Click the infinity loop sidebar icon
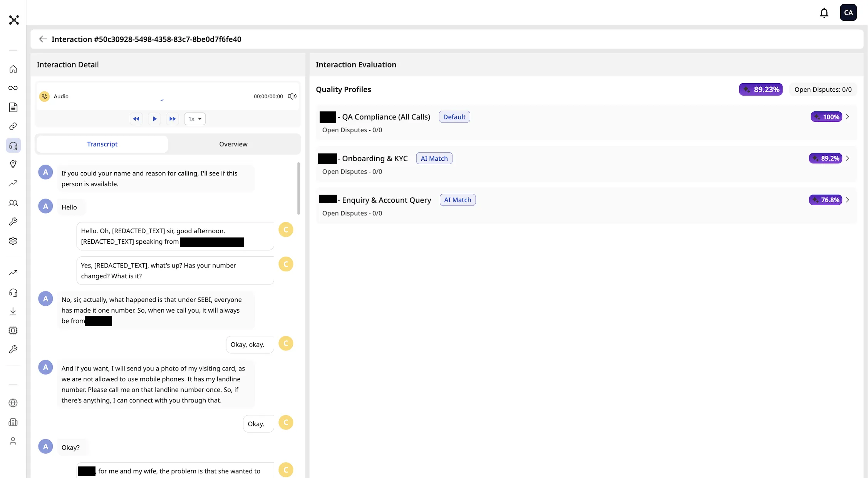Screen dimensions: 868x478 [13, 88]
